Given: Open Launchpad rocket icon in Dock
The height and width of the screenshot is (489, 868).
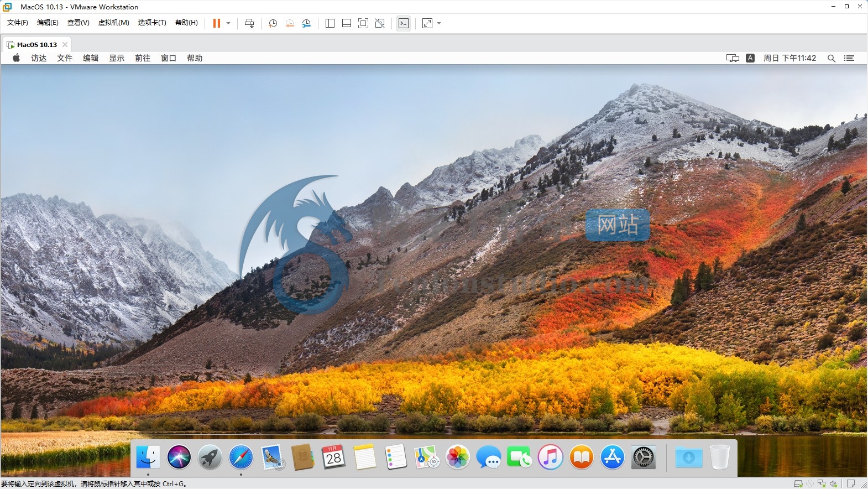Looking at the screenshot, I should [x=210, y=457].
